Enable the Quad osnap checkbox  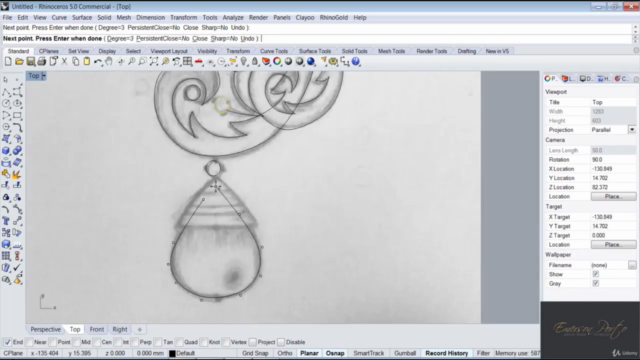[x=179, y=342]
